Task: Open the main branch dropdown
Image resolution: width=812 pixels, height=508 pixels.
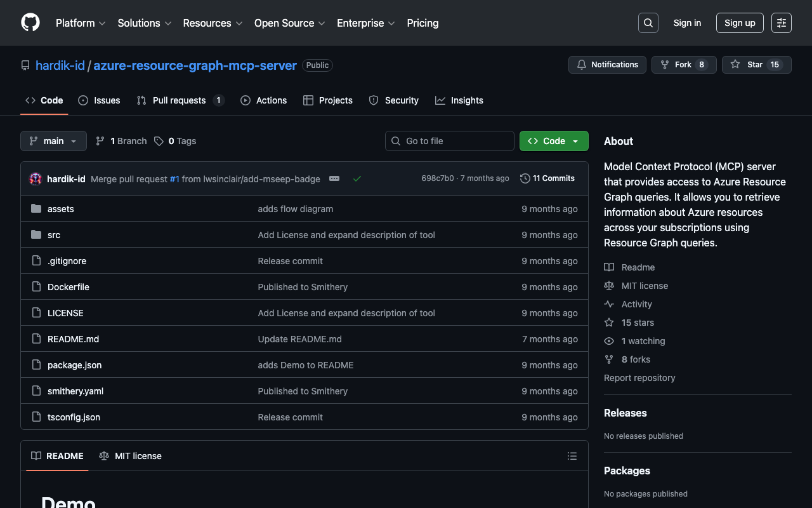Action: click(53, 141)
